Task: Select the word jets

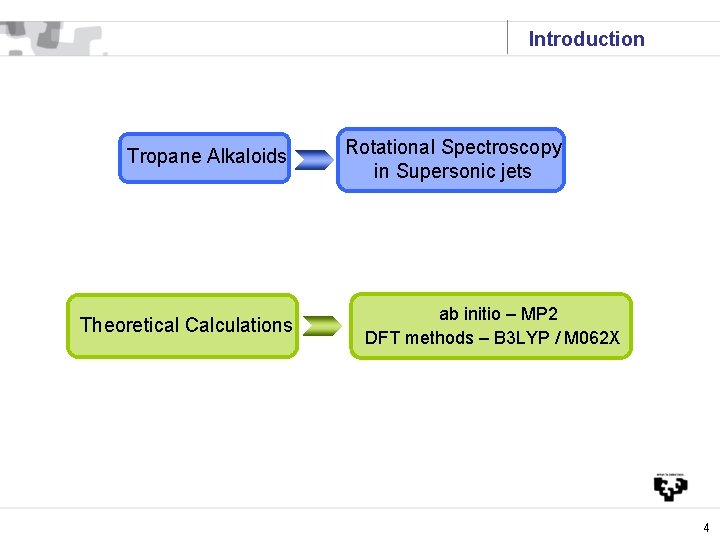Action: pyautogui.click(x=512, y=172)
